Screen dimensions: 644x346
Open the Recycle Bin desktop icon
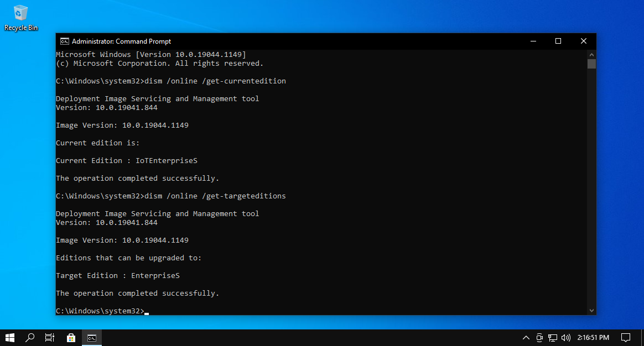20,18
